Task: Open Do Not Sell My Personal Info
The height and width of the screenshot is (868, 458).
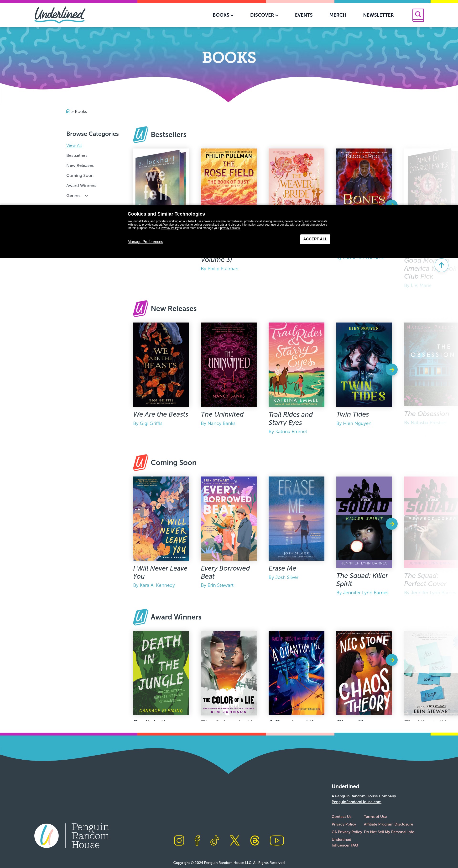Action: [x=389, y=832]
